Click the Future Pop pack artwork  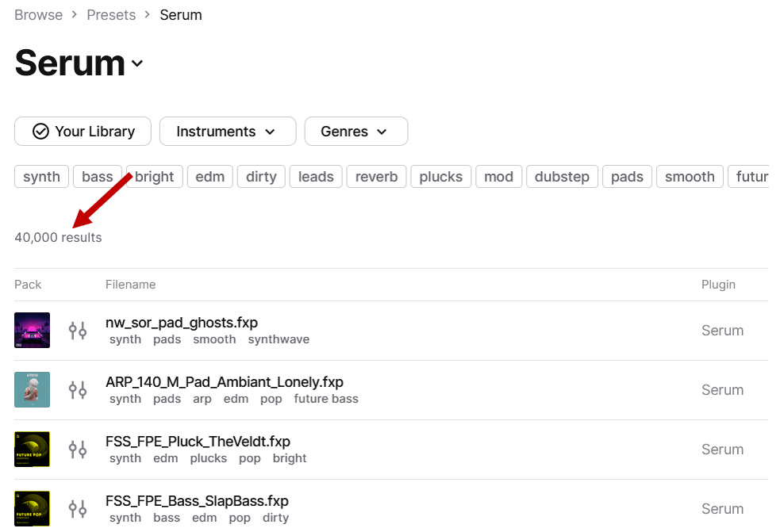(32, 449)
